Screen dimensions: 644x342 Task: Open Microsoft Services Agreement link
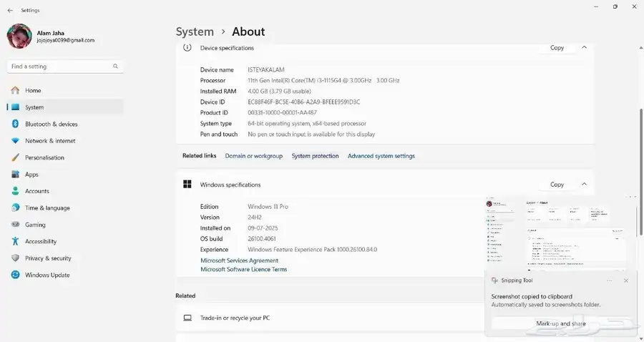(x=240, y=260)
